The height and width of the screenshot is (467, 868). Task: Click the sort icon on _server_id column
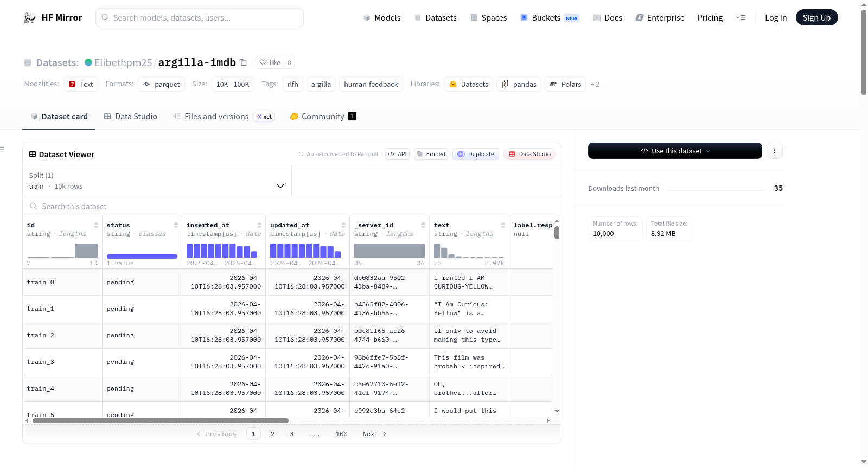click(423, 225)
